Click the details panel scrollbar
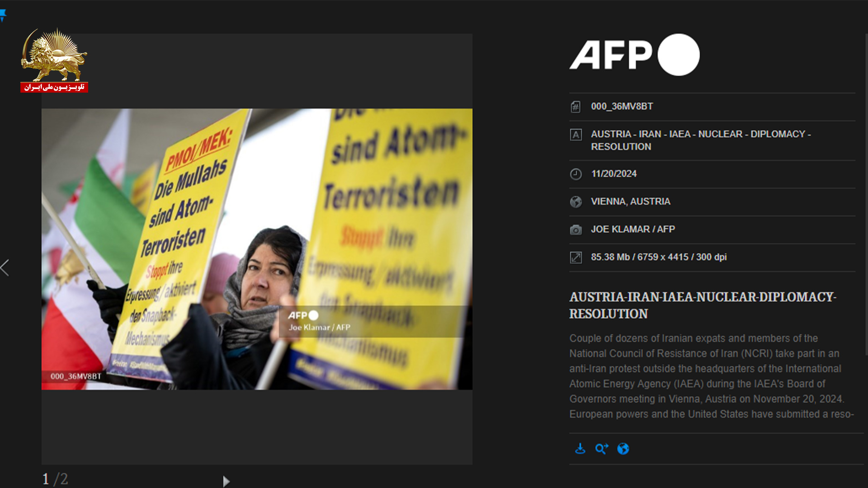Image resolution: width=868 pixels, height=488 pixels. pyautogui.click(x=866, y=194)
